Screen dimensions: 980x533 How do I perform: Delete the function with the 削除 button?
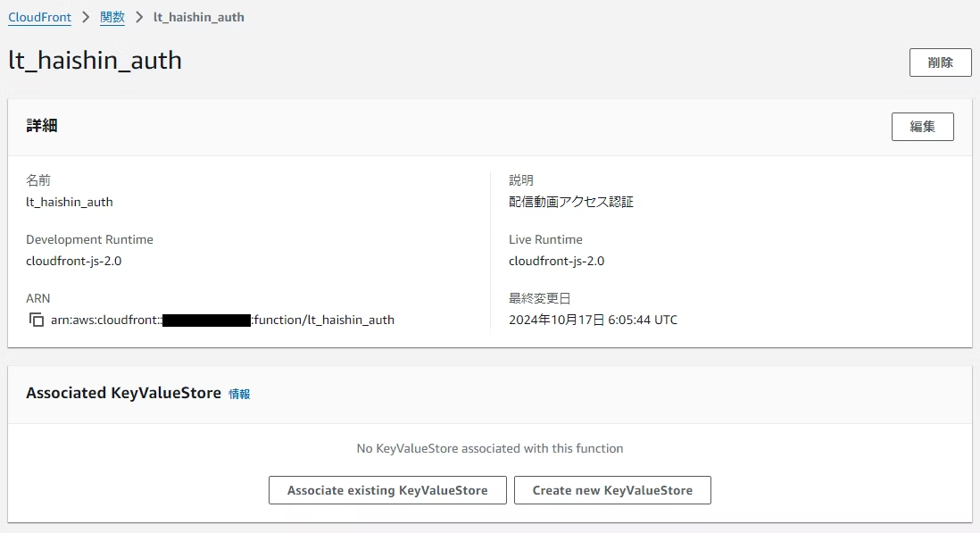pyautogui.click(x=940, y=62)
